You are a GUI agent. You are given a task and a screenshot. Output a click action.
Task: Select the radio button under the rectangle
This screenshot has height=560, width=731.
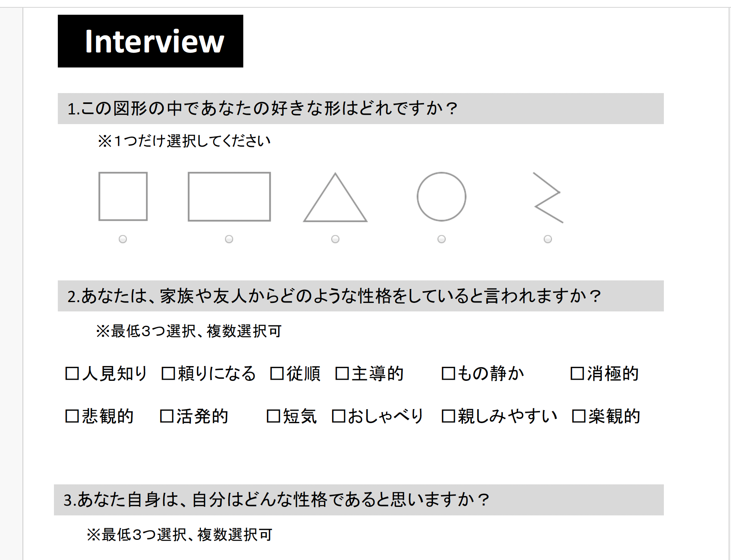coord(229,239)
